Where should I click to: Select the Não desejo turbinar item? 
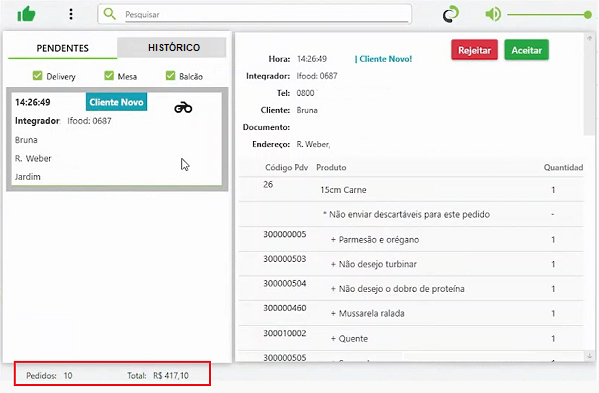point(411,264)
